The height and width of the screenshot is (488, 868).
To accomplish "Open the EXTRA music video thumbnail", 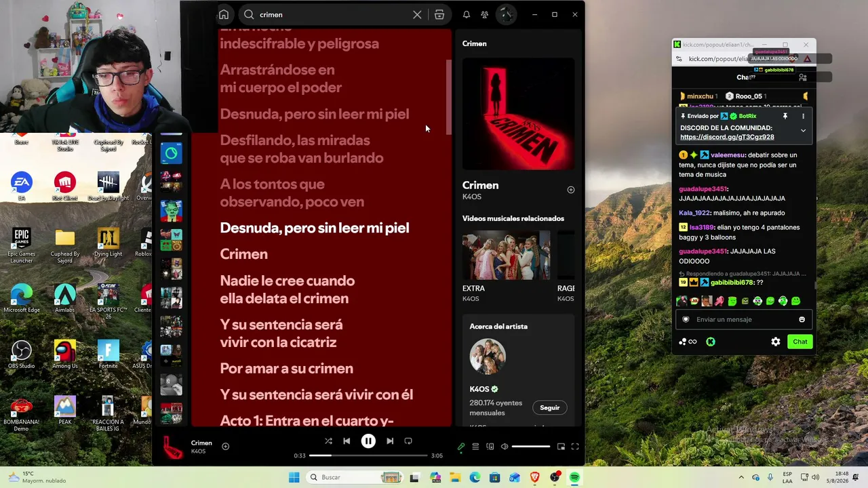I will tap(506, 255).
